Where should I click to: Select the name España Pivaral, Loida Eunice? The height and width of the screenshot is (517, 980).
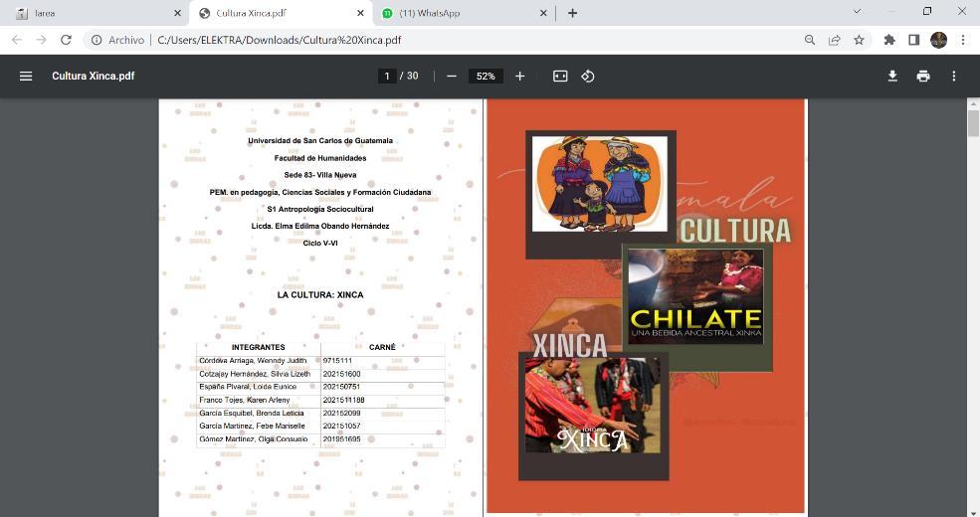(x=248, y=387)
